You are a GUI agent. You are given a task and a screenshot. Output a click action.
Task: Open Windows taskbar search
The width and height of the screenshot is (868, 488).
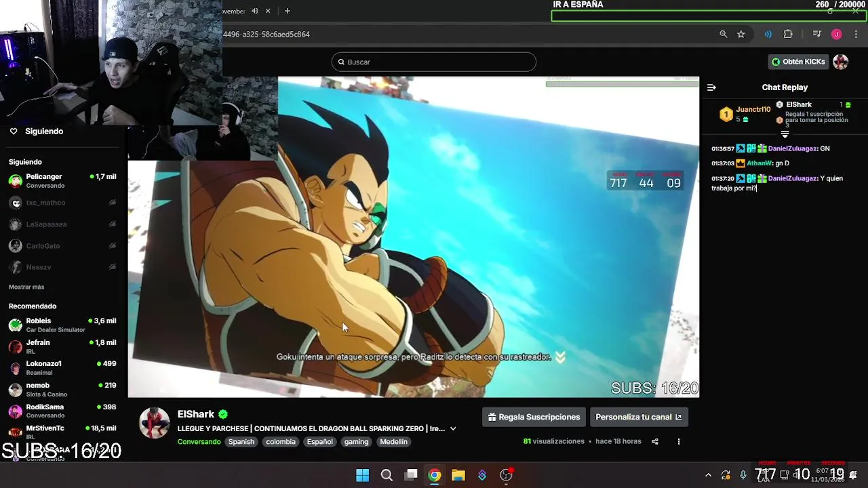387,475
